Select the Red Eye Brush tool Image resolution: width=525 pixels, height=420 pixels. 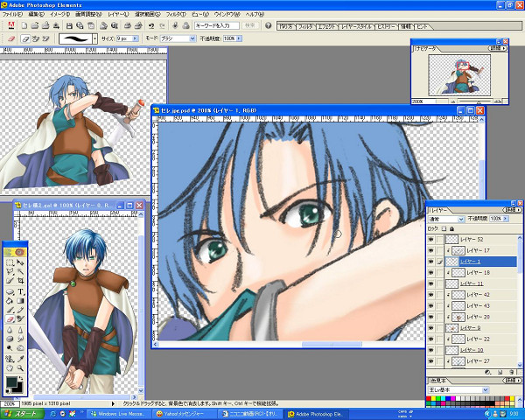(x=20, y=318)
